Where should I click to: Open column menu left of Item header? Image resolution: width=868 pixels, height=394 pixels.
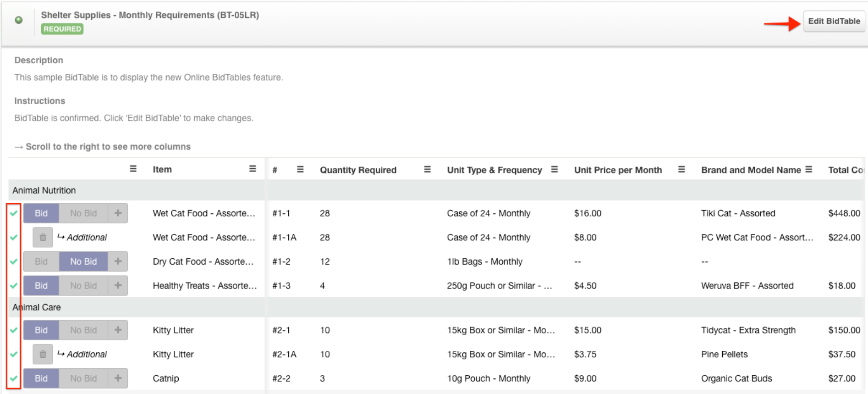[x=133, y=169]
